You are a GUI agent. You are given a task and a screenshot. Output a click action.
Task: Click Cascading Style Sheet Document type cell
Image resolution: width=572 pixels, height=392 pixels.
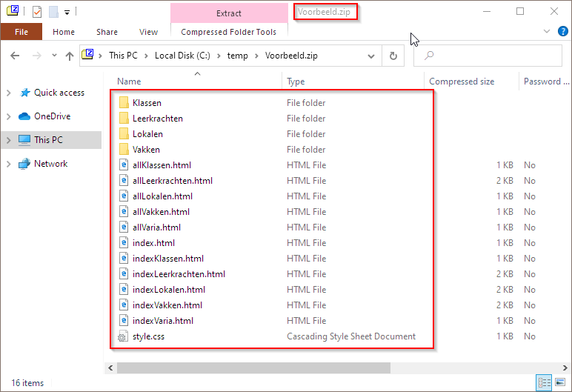[351, 336]
